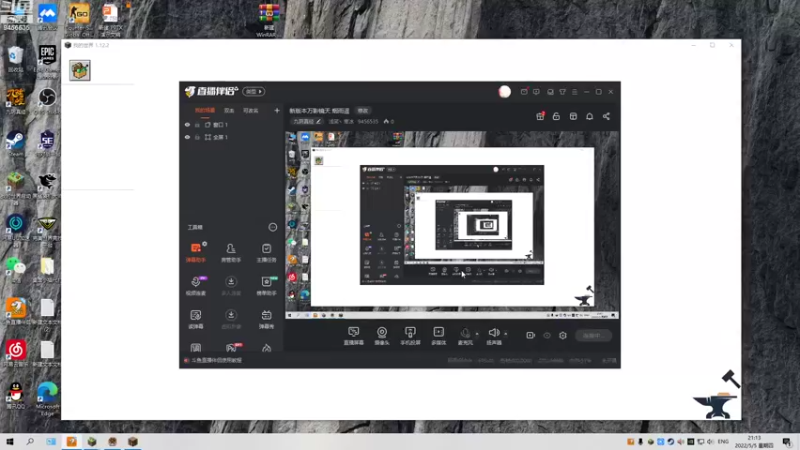Switch to the third scene tab
The width and height of the screenshot is (800, 450).
(251, 110)
